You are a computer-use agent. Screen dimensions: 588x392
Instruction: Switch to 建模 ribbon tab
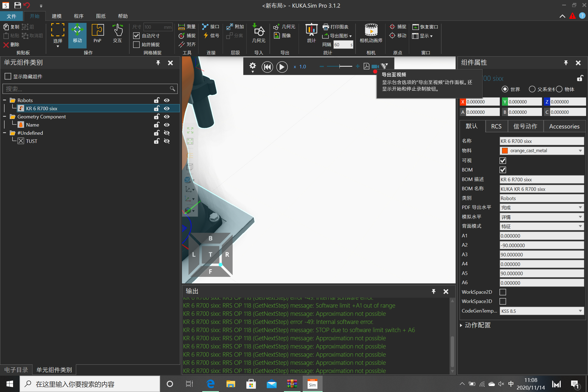[x=57, y=16]
